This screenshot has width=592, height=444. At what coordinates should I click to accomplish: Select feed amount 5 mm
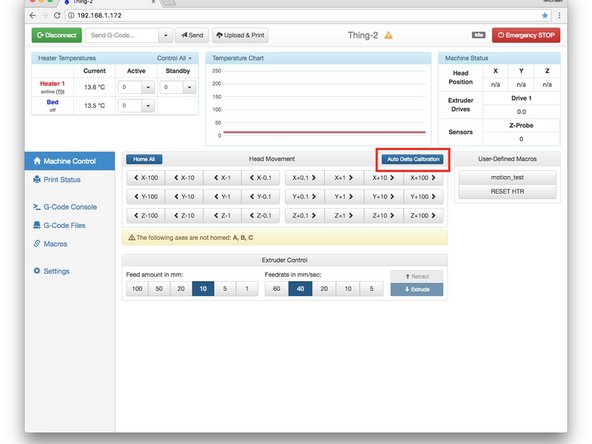point(225,289)
